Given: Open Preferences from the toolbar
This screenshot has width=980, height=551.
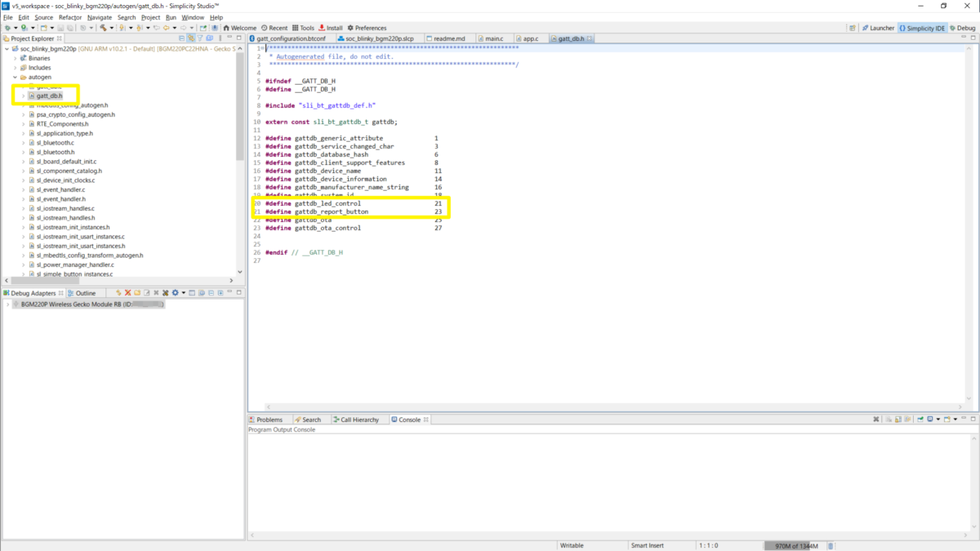Looking at the screenshot, I should [x=367, y=28].
